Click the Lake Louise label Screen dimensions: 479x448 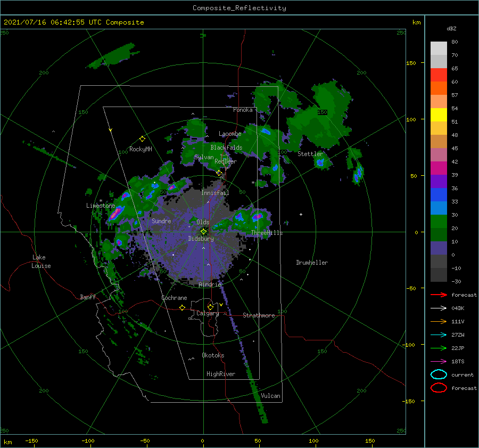pyautogui.click(x=41, y=262)
